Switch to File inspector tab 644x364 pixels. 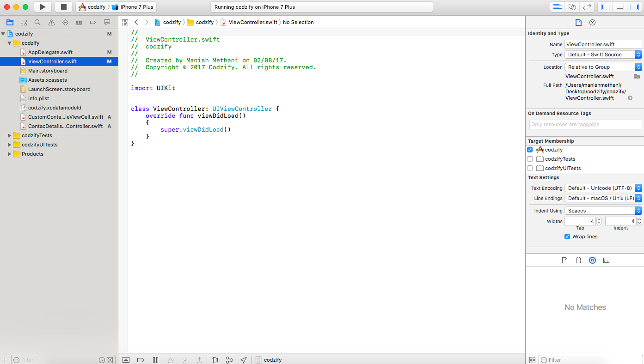coord(578,22)
